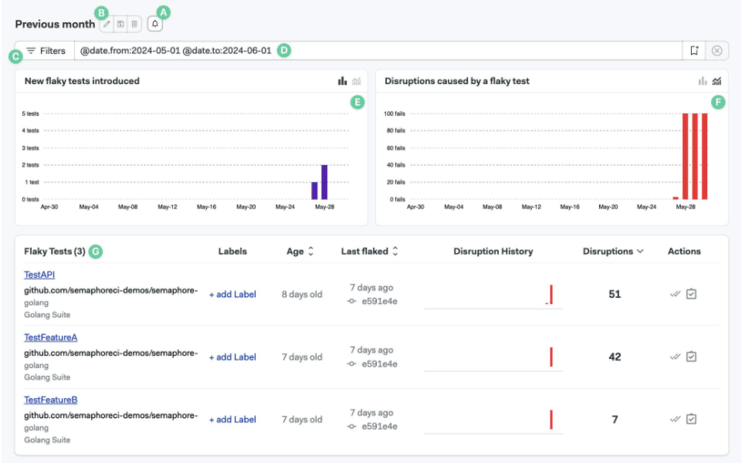Switch Disruptions chart to cumulative view
Viewport: 745px width, 463px height.
(716, 81)
